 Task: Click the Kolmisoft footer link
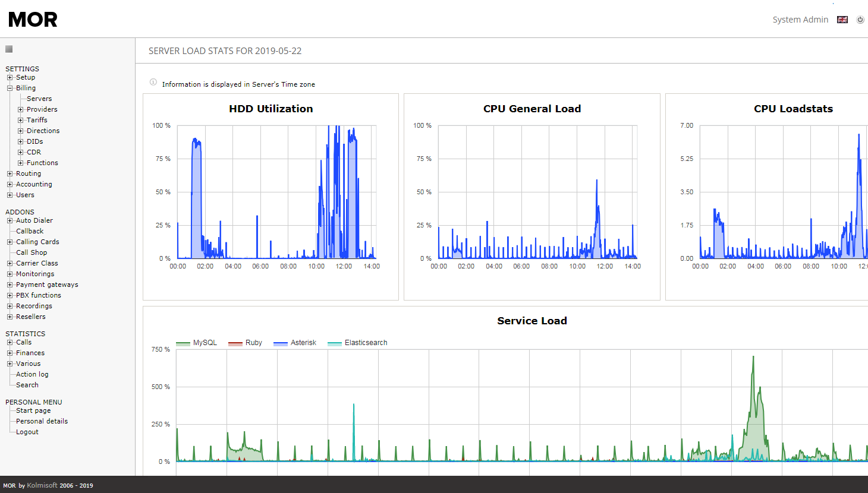[x=42, y=485]
